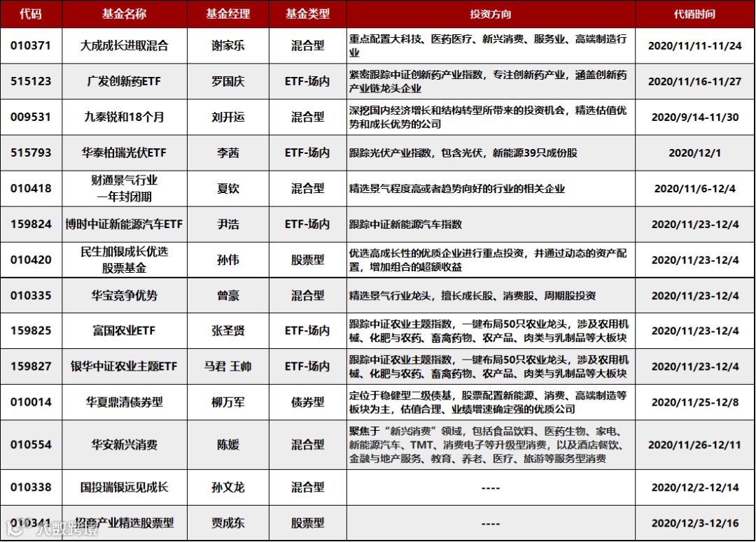Select fund name 民生加银成长优选股票基金

point(125,259)
